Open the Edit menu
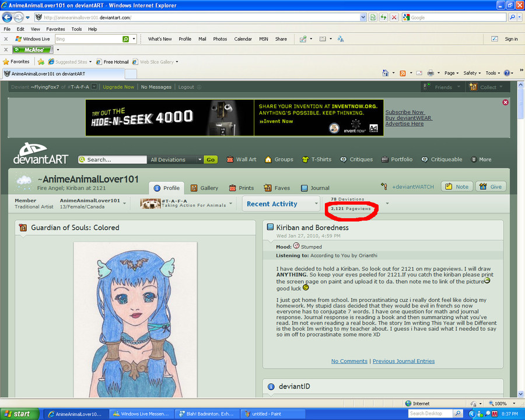The height and width of the screenshot is (420, 525). (x=20, y=29)
